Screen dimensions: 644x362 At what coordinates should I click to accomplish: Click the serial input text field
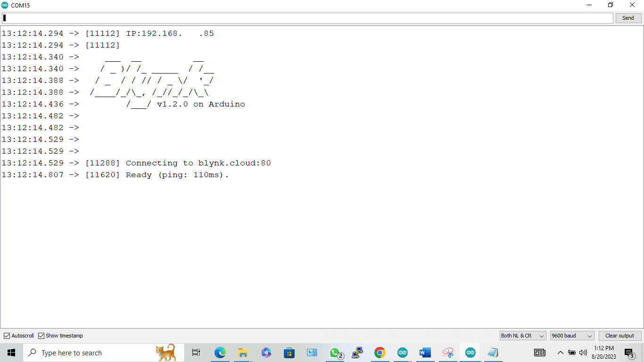(x=307, y=18)
